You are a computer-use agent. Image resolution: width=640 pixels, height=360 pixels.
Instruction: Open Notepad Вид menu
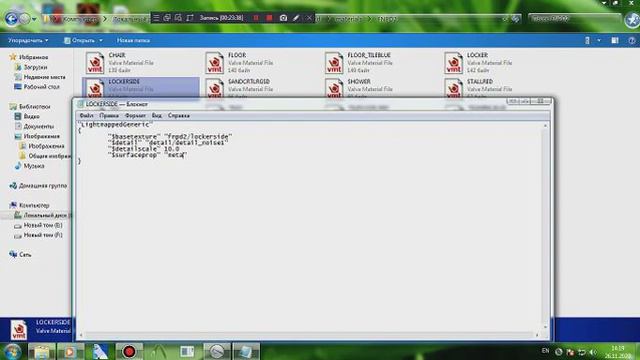[x=157, y=116]
